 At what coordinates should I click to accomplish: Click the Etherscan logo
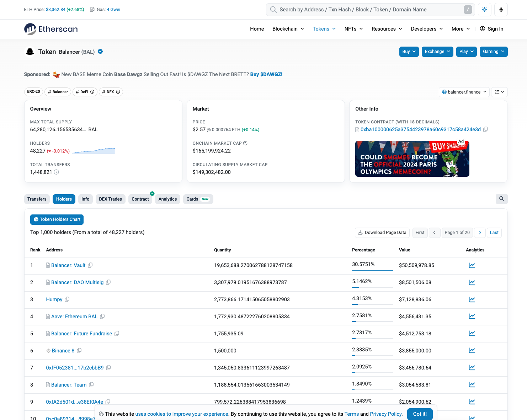pos(51,29)
